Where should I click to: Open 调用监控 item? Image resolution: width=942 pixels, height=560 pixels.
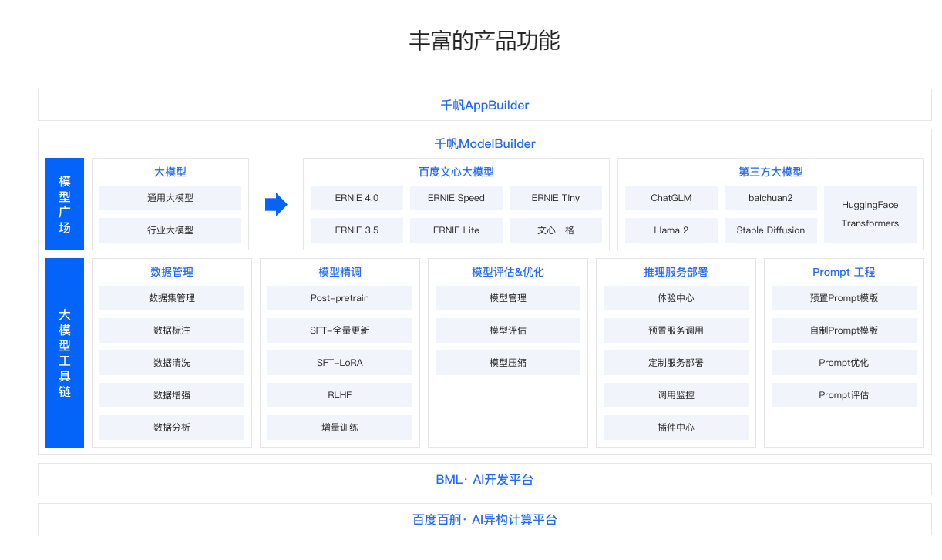[x=676, y=395]
